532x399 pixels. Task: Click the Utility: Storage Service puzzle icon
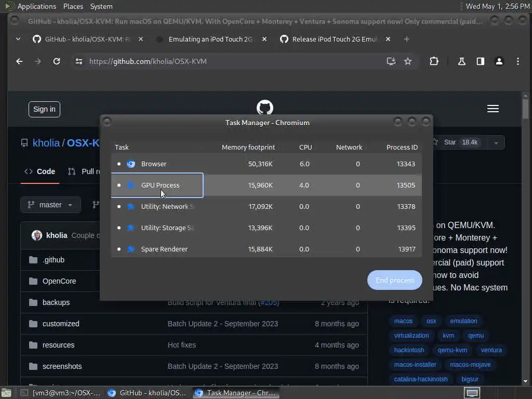pos(131,228)
